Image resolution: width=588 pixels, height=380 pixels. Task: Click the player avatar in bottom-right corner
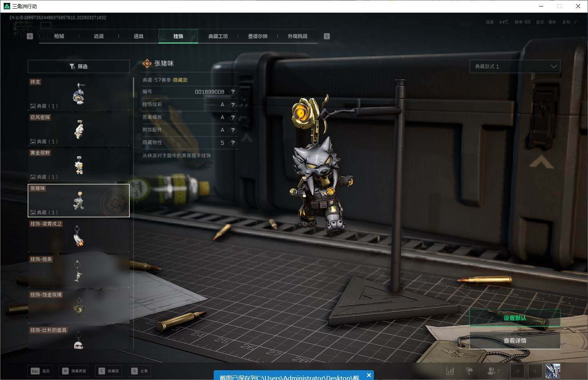click(x=553, y=371)
